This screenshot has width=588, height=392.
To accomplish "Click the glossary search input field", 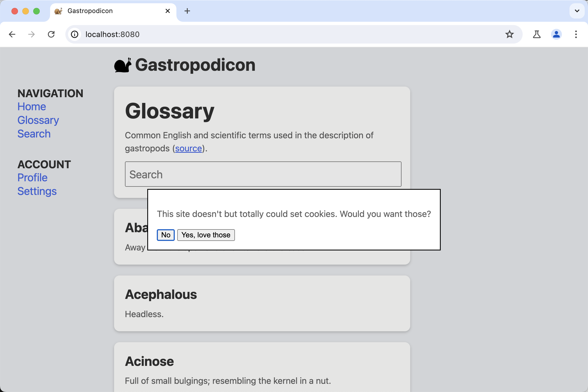I will (x=263, y=174).
